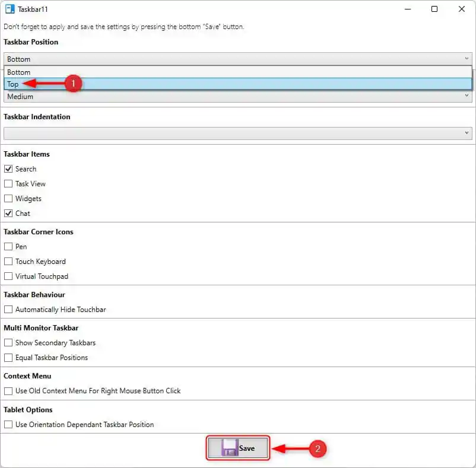Screen dimensions: 476x468
Task: Select Top in the position list
Action: [x=237, y=84]
